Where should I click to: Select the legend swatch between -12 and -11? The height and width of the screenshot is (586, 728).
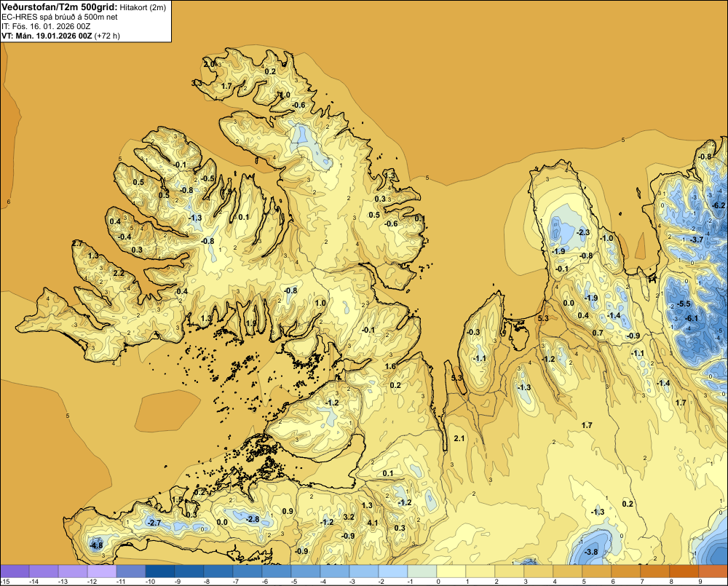[x=102, y=571]
